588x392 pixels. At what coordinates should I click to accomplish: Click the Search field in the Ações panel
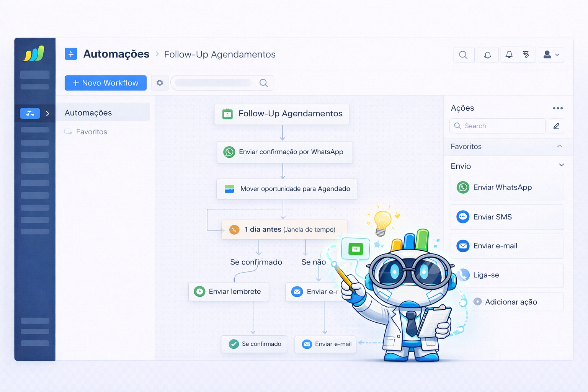point(497,126)
